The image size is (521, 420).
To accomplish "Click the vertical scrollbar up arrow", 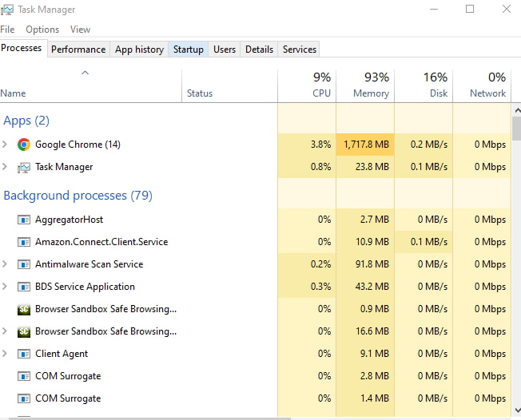I will click(x=517, y=110).
